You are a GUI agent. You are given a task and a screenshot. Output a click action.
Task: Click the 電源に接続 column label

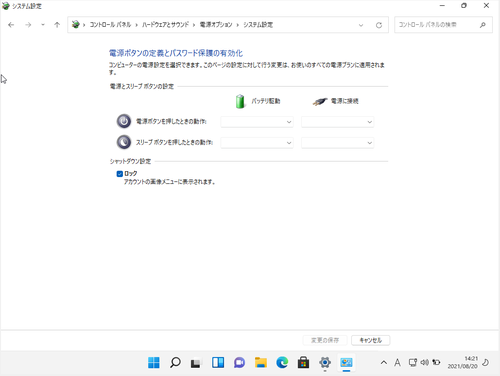[344, 101]
